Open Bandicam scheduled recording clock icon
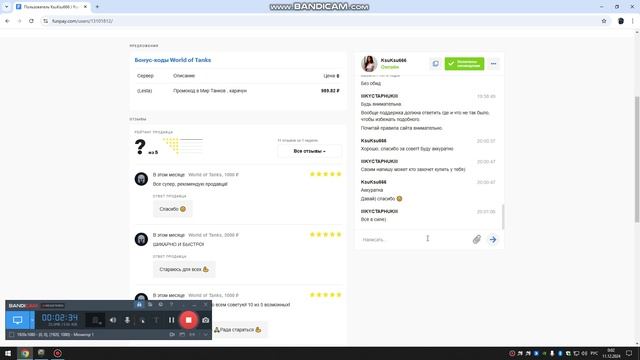The height and width of the screenshot is (360, 640). 161,305
